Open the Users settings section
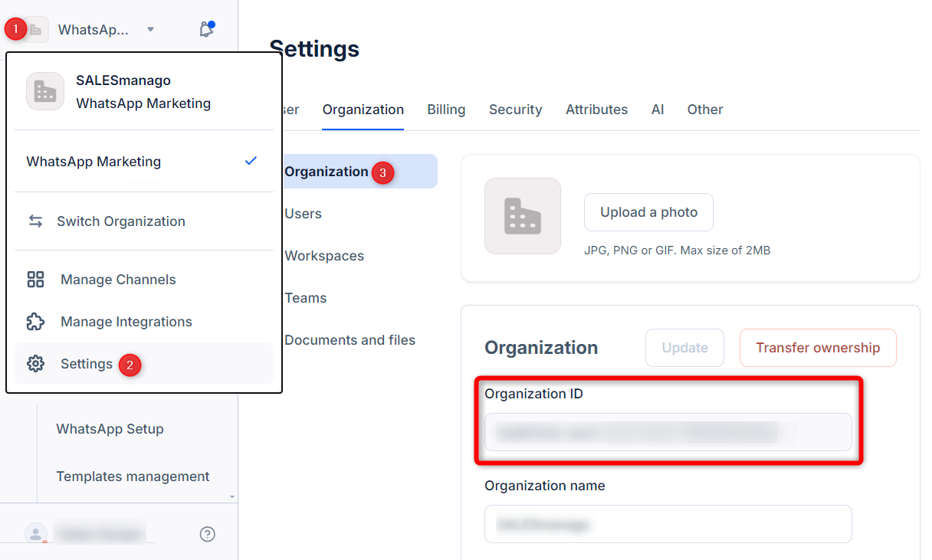Screen dimensions: 932x560 point(304,214)
